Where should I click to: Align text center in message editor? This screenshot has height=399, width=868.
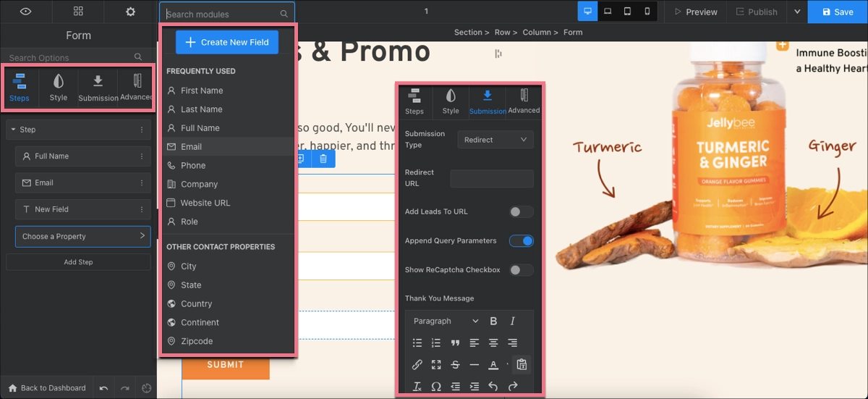pos(493,343)
